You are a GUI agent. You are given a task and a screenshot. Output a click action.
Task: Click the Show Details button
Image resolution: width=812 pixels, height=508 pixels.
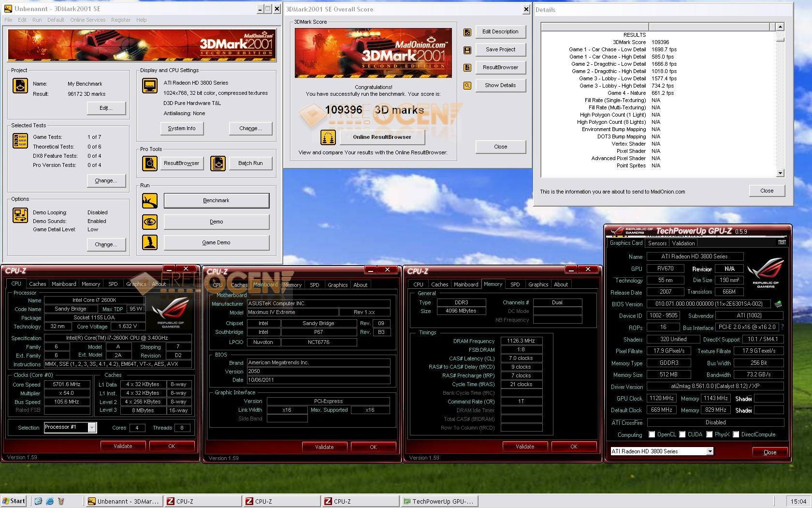(x=500, y=86)
